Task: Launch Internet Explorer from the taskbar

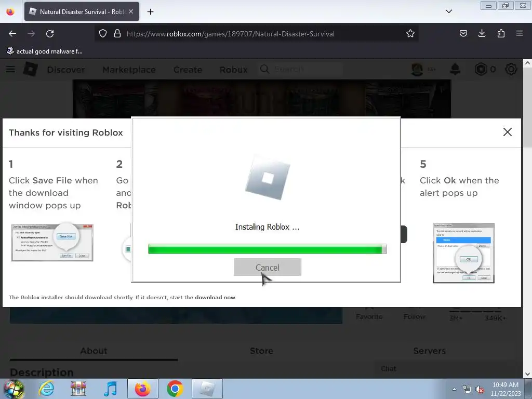Action: [x=46, y=389]
